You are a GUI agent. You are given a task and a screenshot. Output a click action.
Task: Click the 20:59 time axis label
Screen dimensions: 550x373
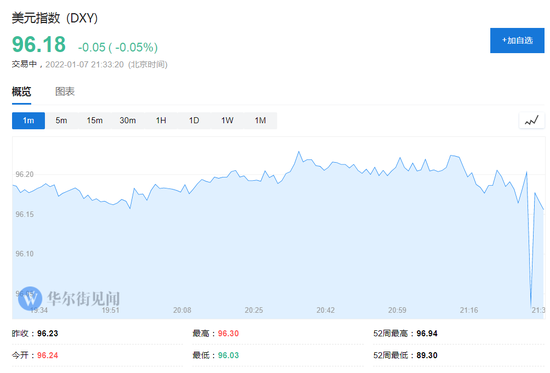point(397,310)
